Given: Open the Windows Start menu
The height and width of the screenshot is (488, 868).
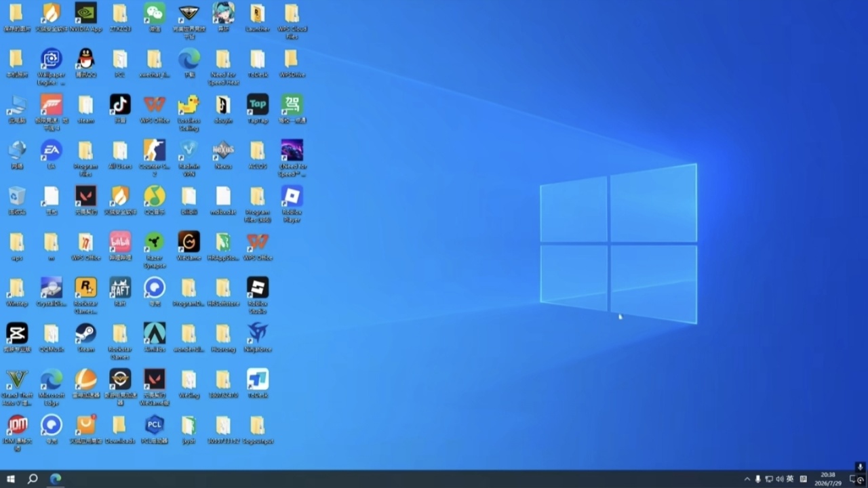Looking at the screenshot, I should pyautogui.click(x=11, y=479).
